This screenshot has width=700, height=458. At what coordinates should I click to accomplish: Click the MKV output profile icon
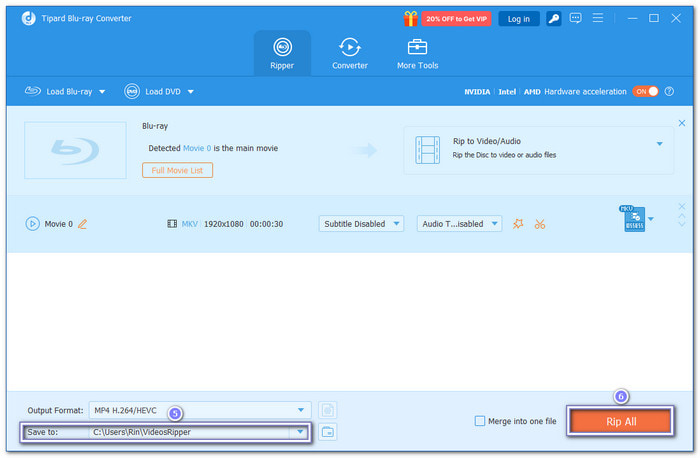point(633,218)
